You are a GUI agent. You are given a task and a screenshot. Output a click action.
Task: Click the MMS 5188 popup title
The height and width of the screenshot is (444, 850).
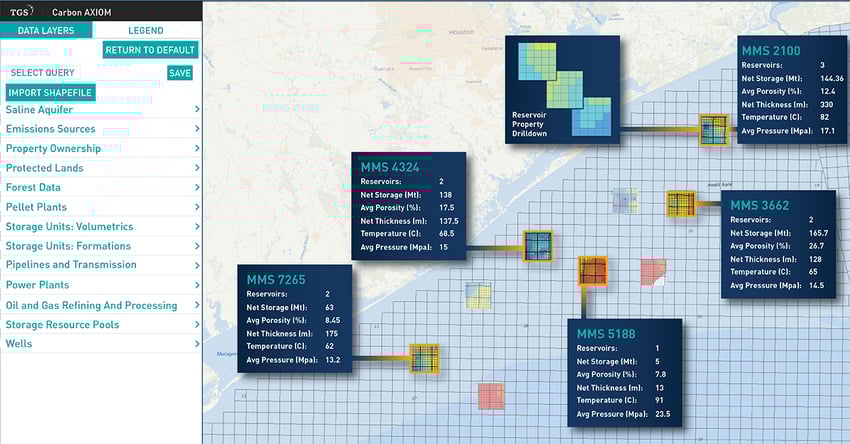point(606,334)
